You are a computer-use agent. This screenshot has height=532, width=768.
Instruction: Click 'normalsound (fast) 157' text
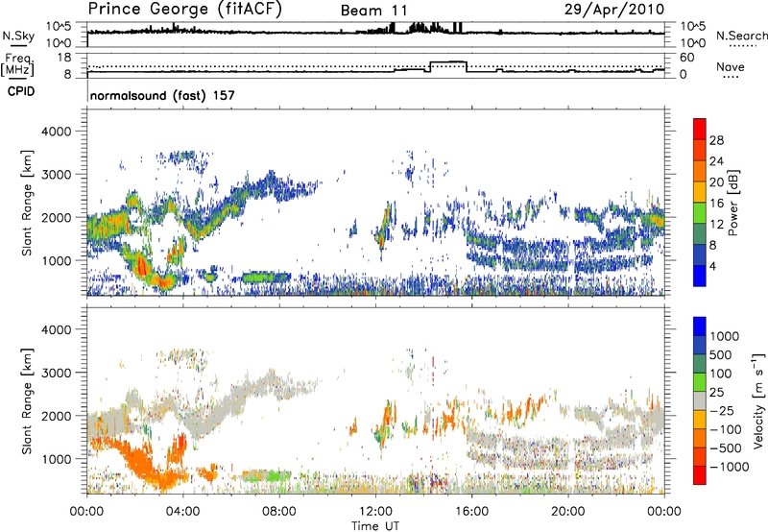point(162,95)
